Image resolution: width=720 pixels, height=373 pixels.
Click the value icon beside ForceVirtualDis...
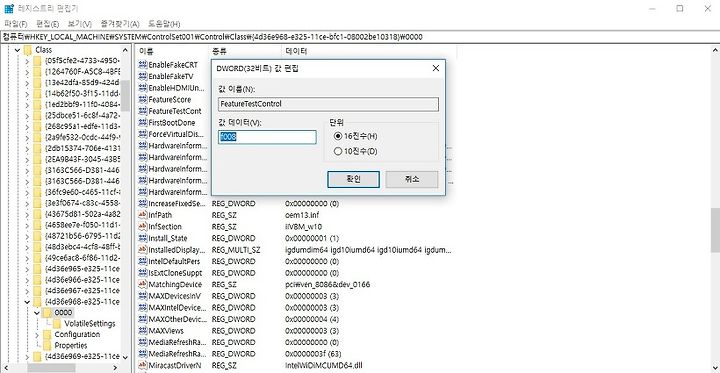click(x=143, y=134)
